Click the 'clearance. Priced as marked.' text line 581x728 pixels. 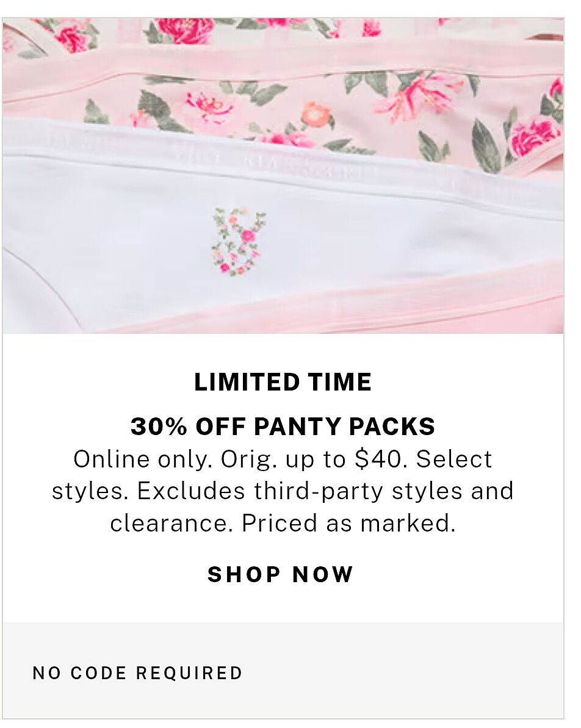point(283,523)
